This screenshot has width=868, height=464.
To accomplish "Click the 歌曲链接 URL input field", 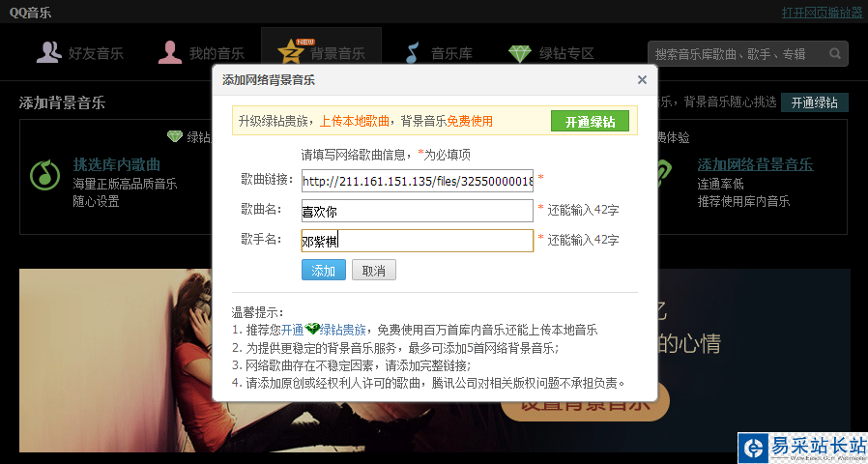I will click(418, 181).
